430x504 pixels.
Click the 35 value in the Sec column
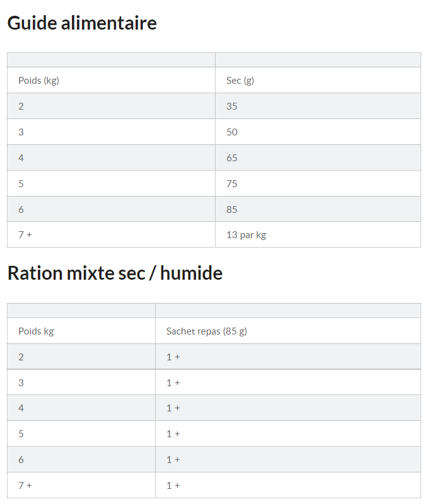coord(232,106)
